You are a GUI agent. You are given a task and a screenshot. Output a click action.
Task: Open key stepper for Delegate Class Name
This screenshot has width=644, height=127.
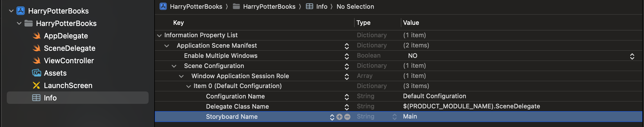pyautogui.click(x=347, y=107)
